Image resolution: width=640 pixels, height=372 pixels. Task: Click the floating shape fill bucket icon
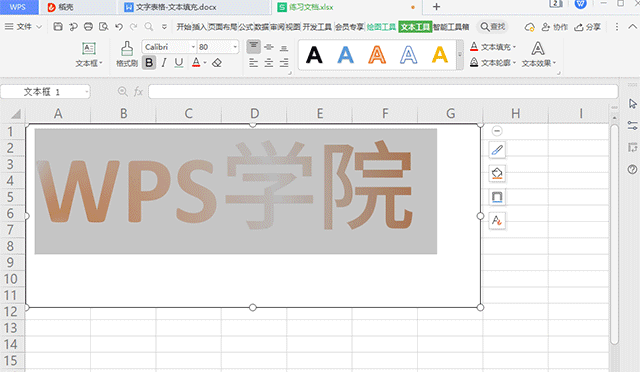(x=497, y=173)
